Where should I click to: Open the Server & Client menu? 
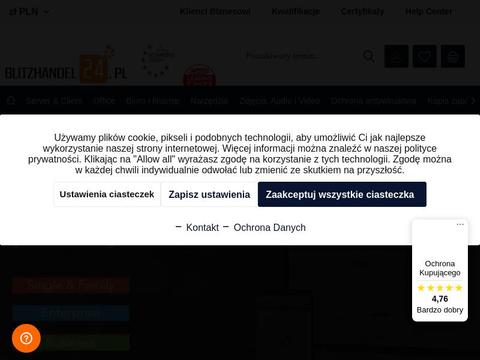(x=54, y=100)
